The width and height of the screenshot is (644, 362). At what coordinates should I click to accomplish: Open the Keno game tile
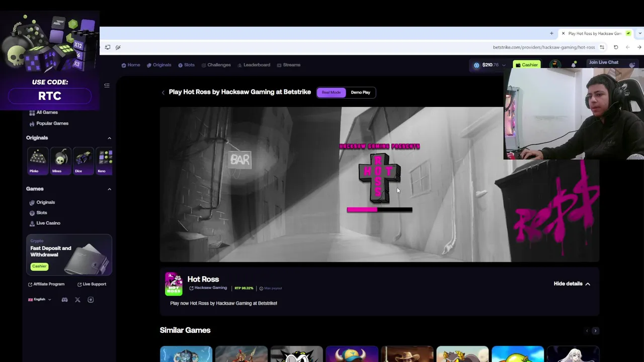(x=104, y=160)
